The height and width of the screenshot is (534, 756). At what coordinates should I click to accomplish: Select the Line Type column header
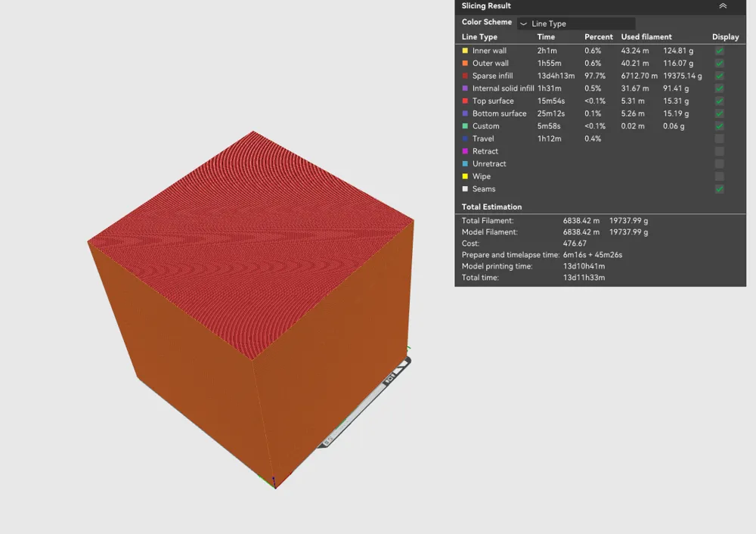479,36
